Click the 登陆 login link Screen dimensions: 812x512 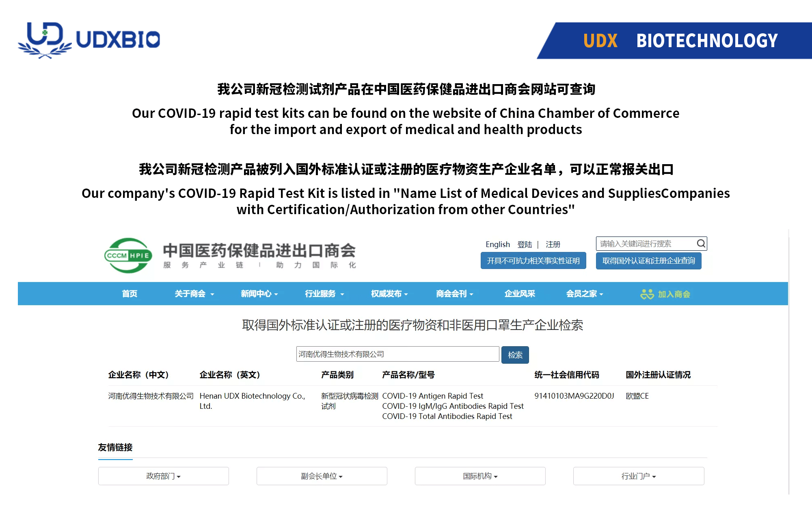coord(525,244)
